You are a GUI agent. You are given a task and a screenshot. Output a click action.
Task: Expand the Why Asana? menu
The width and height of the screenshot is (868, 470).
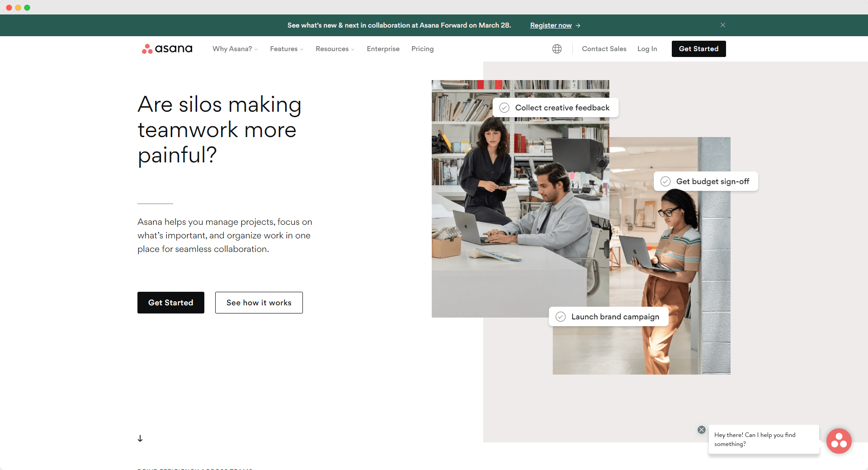[x=235, y=49]
